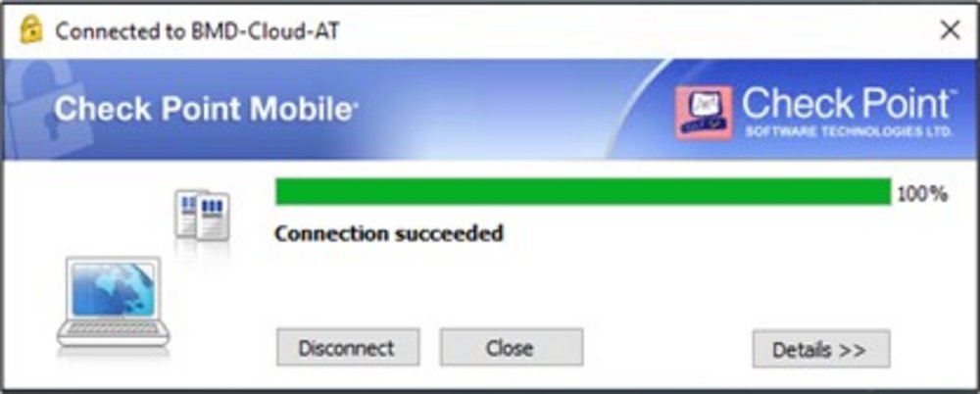
Task: Select the twin documents icon above laptop
Action: pos(202,216)
